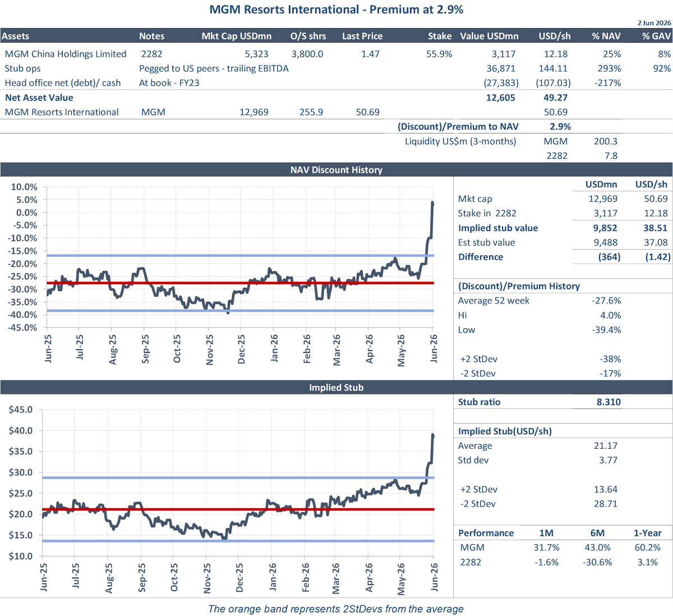Select the MGM China market cap value '5,323'
Image resolution: width=673 pixels, height=616 pixels.
pos(257,54)
